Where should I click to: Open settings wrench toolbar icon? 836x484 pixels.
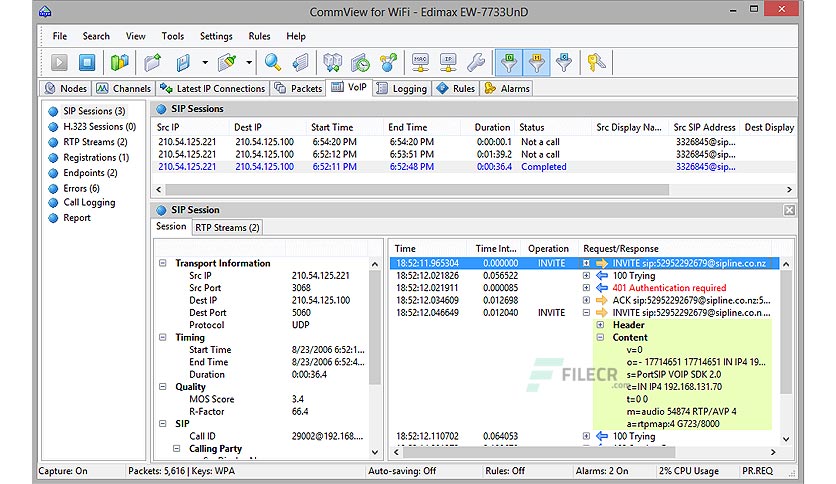(x=476, y=63)
